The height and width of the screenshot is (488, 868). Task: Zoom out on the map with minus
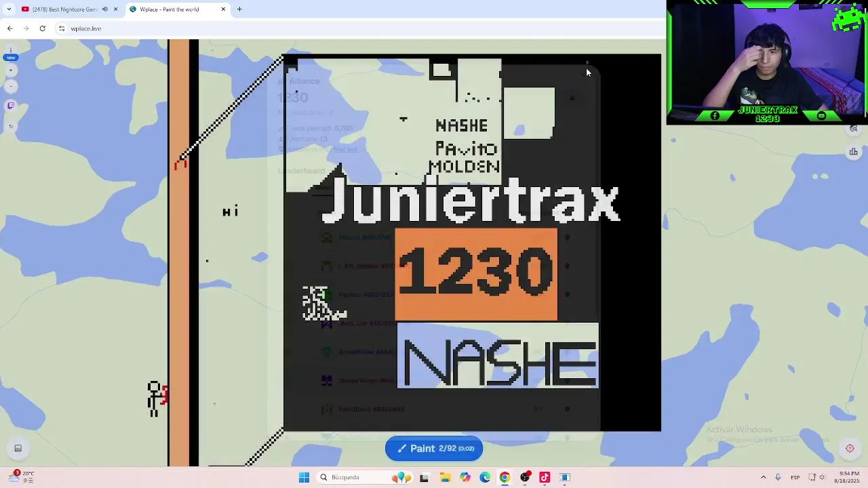10,86
